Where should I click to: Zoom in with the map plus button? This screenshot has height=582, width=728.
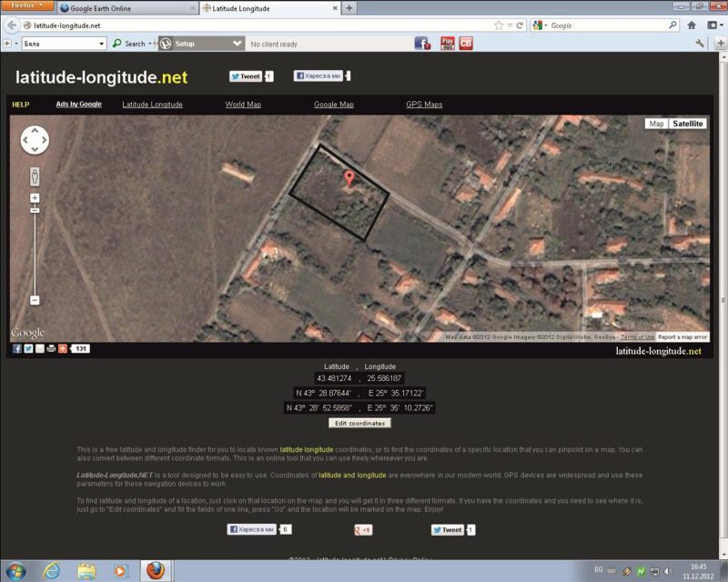pos(35,197)
